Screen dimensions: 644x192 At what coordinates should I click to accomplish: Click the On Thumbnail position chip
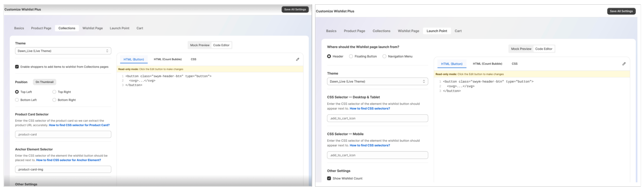44,82
